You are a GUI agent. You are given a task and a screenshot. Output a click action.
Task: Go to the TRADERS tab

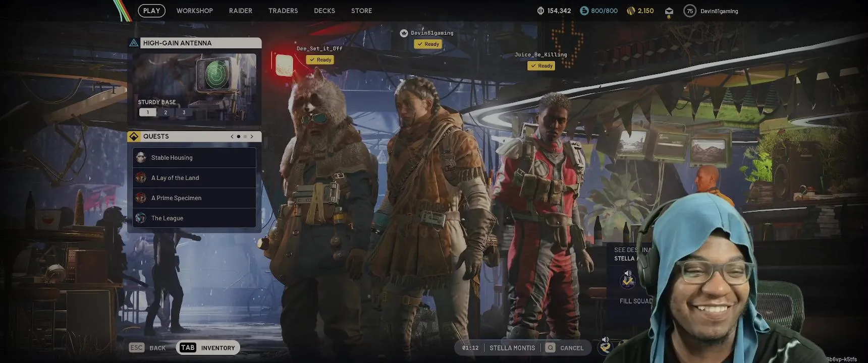283,11
